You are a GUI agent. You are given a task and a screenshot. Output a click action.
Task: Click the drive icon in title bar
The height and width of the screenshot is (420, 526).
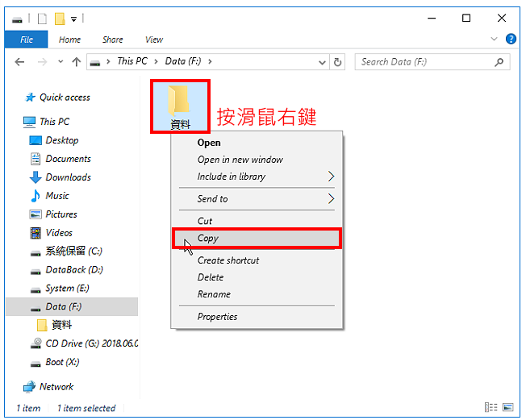coord(17,19)
